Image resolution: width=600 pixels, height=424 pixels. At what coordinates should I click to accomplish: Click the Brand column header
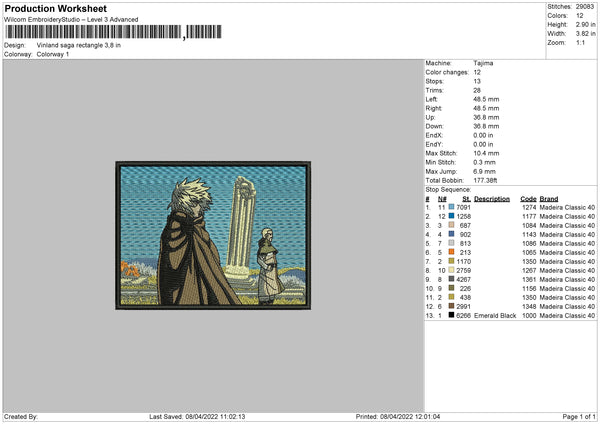[x=549, y=199]
